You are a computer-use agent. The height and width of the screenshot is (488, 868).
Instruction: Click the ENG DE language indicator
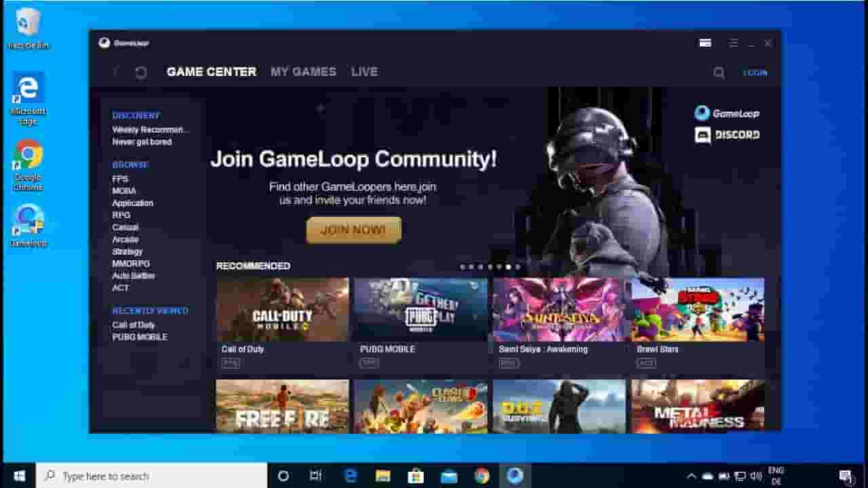tap(776, 476)
